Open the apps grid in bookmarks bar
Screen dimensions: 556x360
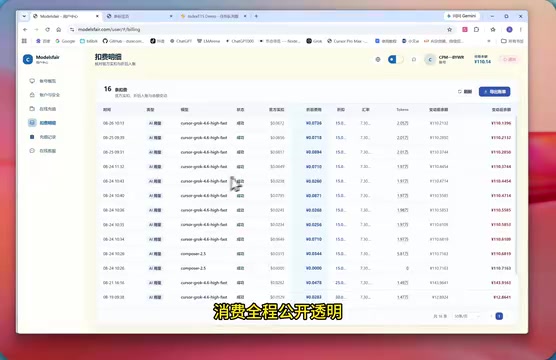coord(24,41)
